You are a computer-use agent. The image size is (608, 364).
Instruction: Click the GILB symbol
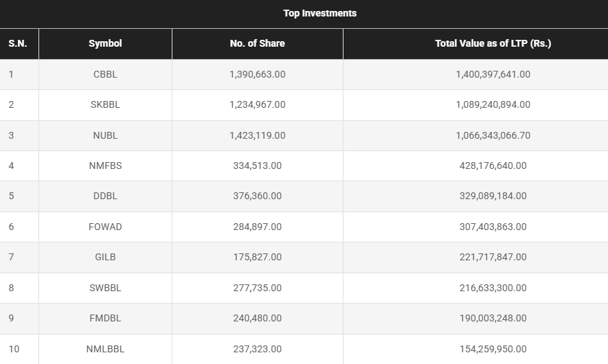click(x=105, y=257)
